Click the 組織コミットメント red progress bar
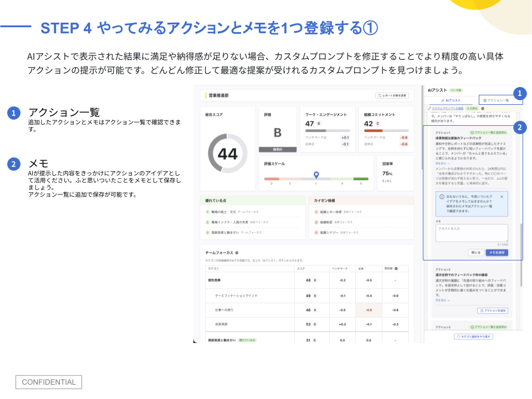The image size is (532, 399). [386, 131]
